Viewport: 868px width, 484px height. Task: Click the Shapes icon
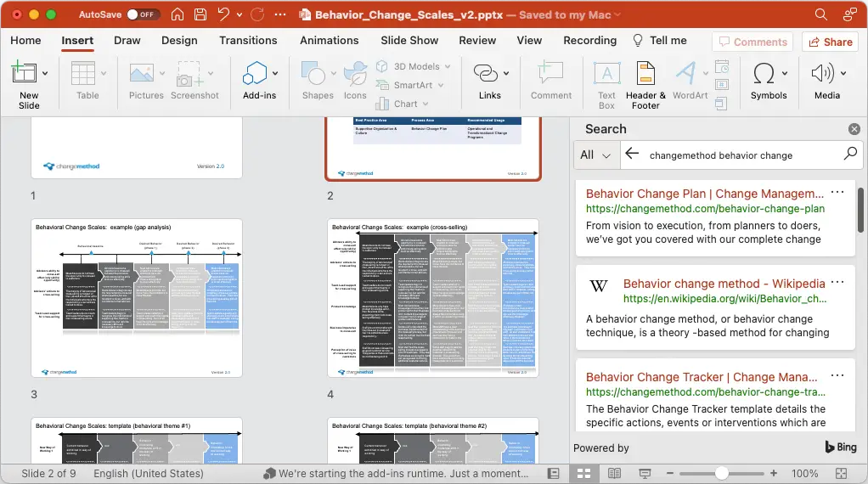pyautogui.click(x=313, y=73)
